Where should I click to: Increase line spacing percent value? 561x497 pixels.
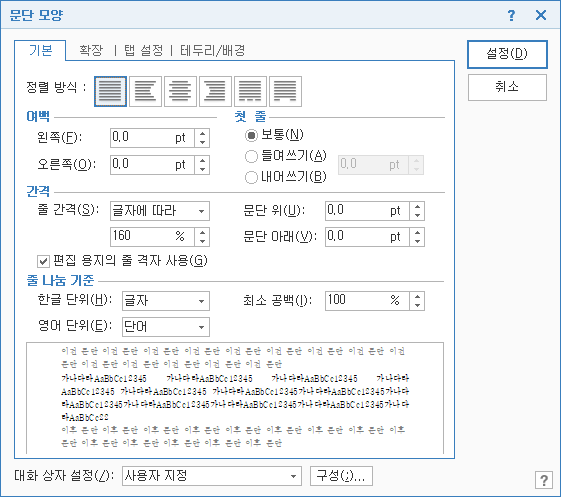point(202,233)
